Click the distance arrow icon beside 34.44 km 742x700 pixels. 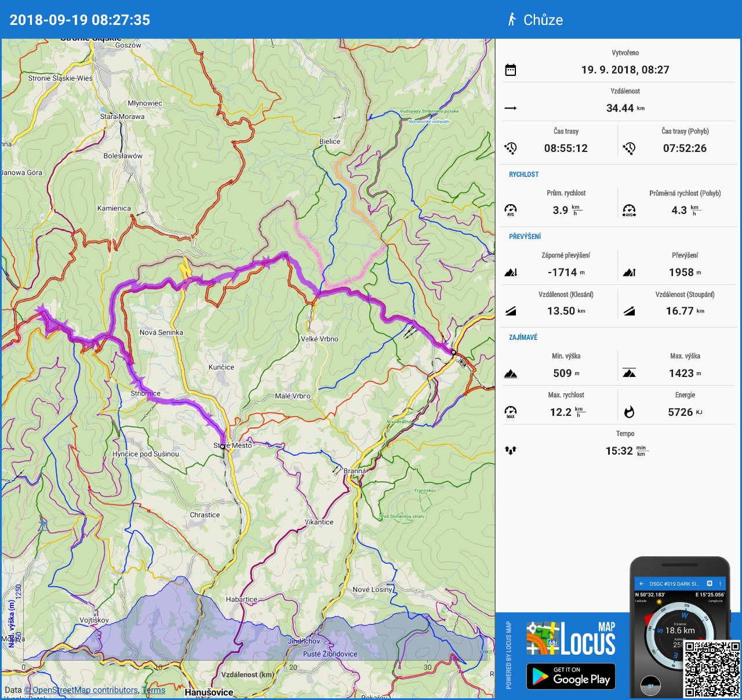[510, 108]
